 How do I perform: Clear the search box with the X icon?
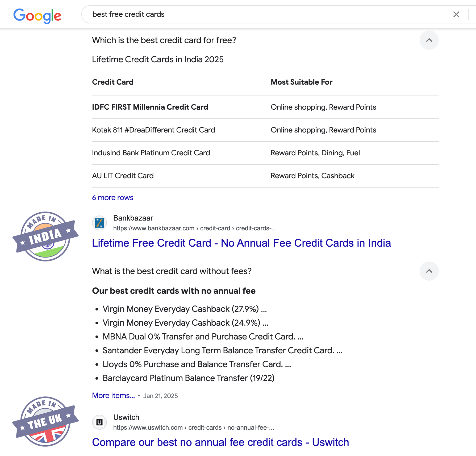(x=456, y=14)
